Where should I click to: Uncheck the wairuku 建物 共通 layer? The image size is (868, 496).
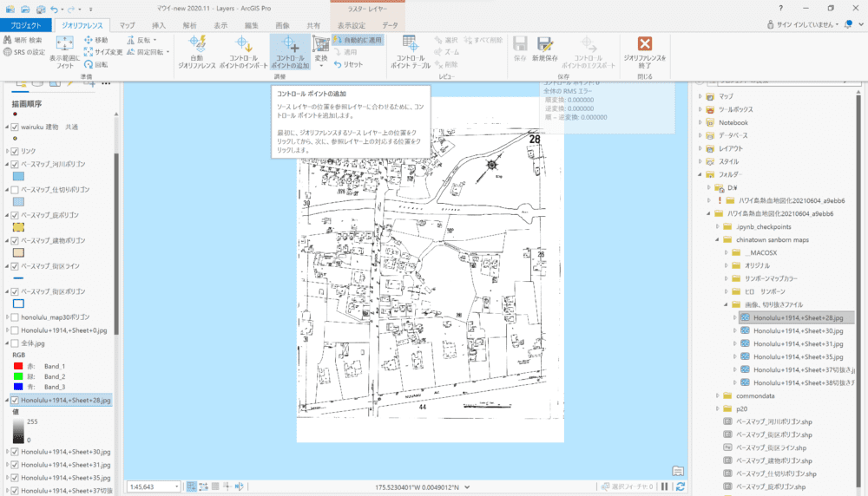15,127
